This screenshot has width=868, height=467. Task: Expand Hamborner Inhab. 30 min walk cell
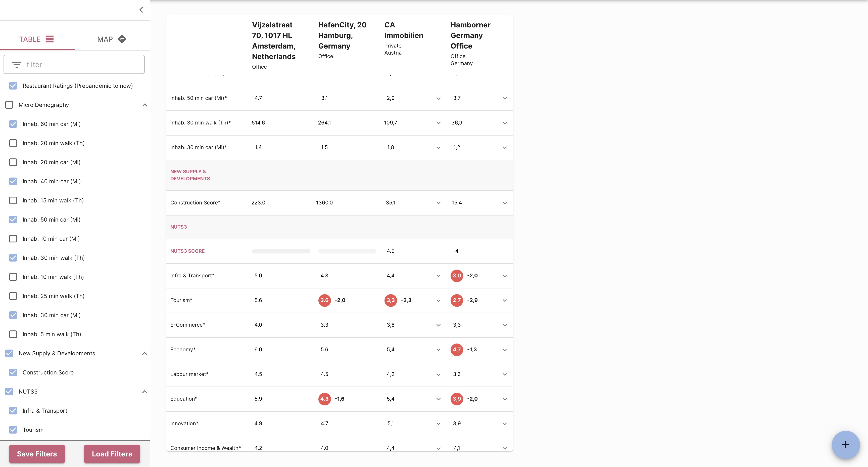[x=505, y=123]
